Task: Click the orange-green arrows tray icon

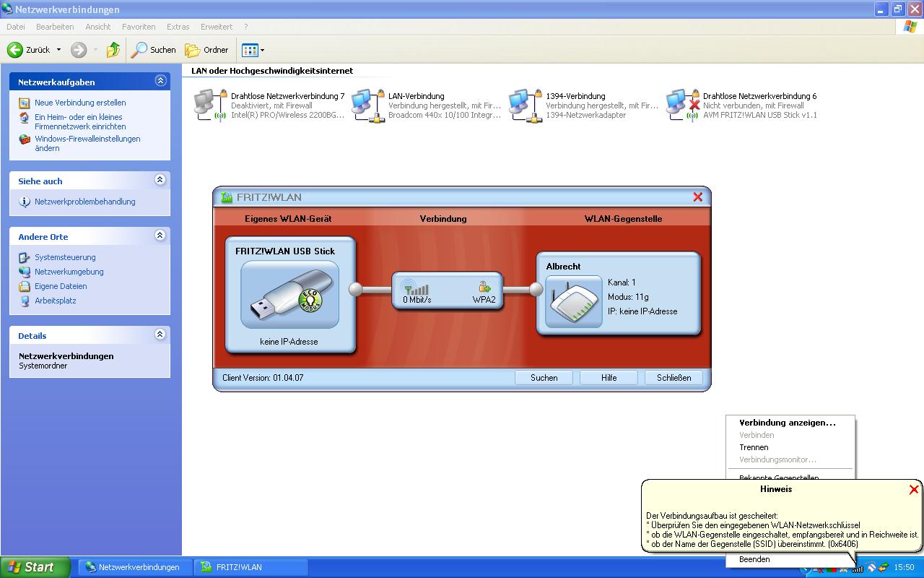Action: coord(883,568)
